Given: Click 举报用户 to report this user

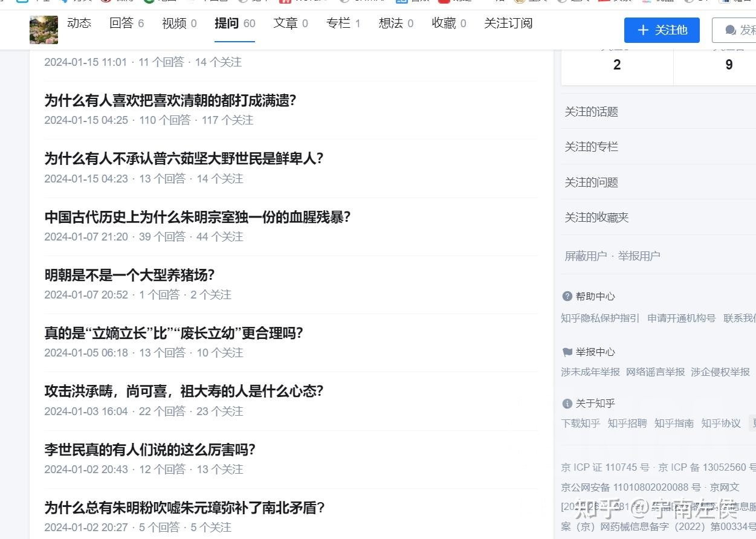Looking at the screenshot, I should point(639,256).
